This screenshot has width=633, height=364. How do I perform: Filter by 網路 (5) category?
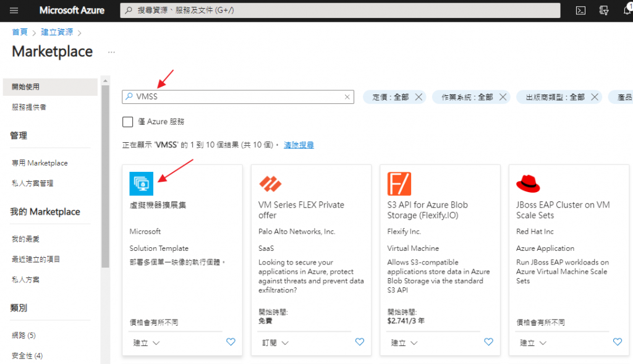(23, 336)
